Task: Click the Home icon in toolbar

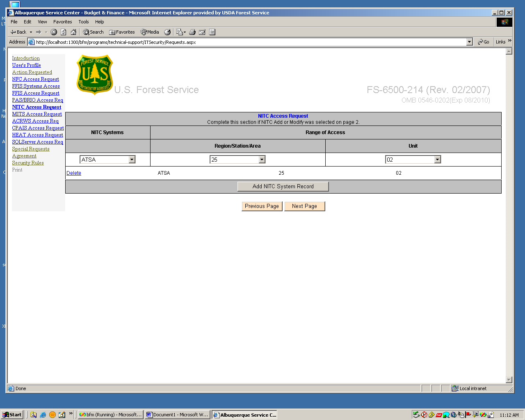Action: coord(73,32)
